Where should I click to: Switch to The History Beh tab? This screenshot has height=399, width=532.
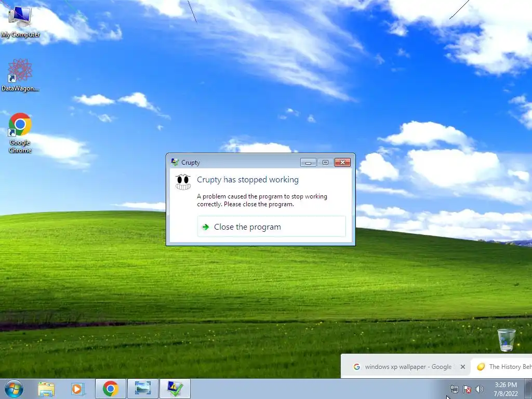coord(502,367)
